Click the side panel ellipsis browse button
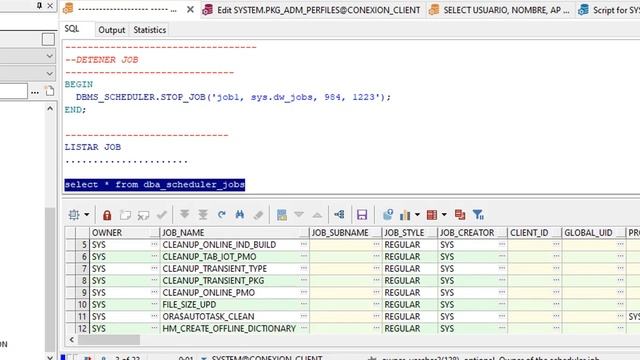 click(35, 91)
